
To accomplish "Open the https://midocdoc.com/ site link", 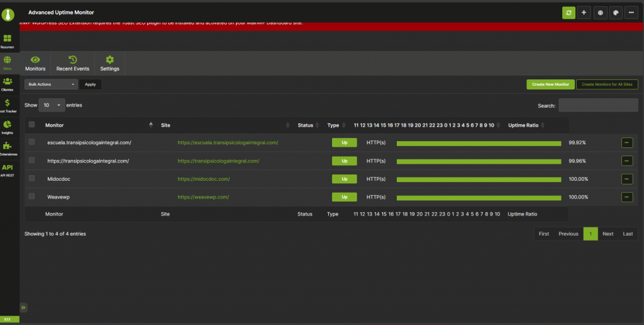I will coord(204,179).
